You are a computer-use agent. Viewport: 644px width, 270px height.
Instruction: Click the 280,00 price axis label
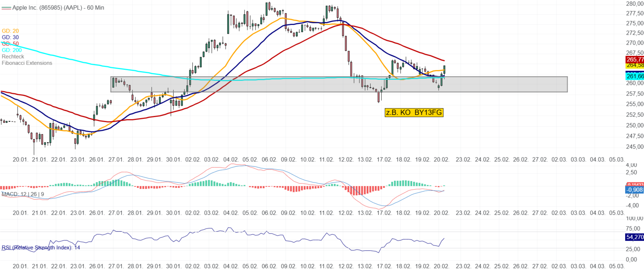(x=635, y=4)
